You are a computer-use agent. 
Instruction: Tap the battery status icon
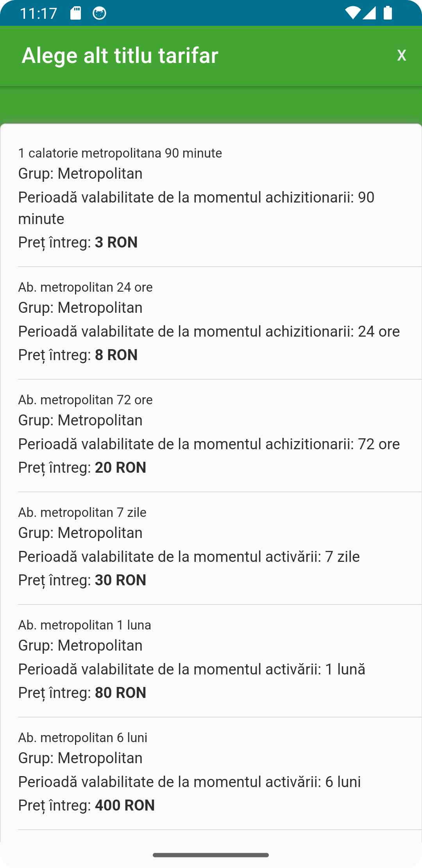[x=388, y=13]
